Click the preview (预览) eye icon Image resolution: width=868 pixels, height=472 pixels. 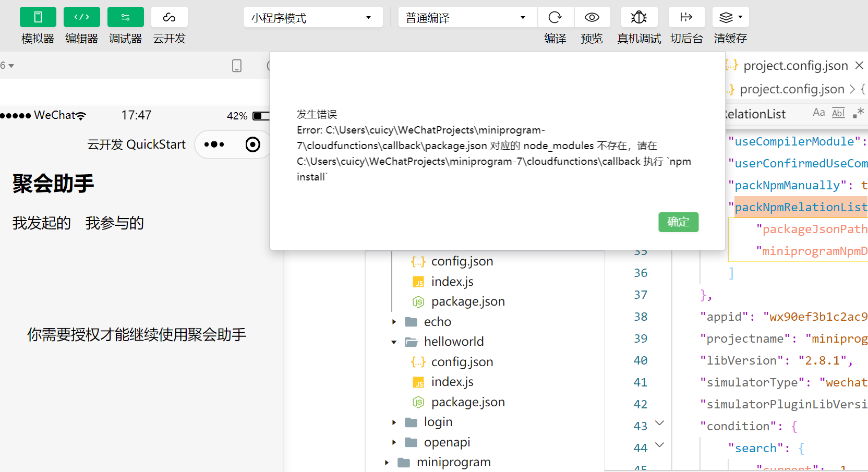tap(592, 17)
